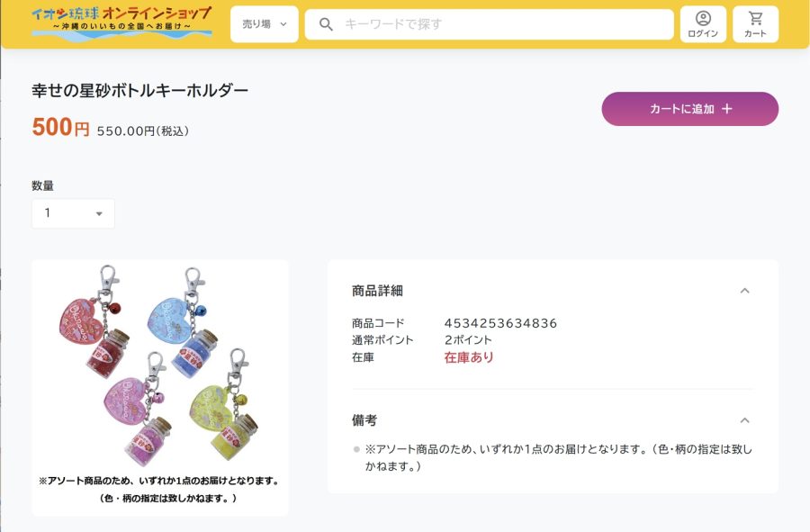The height and width of the screenshot is (532, 810).
Task: Open the 売り場 category dropdown
Action: click(264, 24)
